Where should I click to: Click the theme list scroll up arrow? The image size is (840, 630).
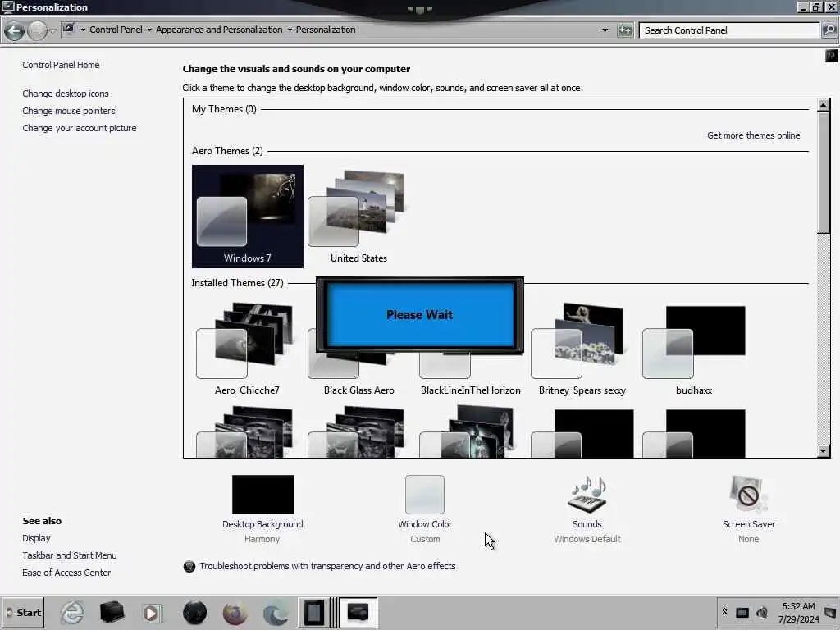pyautogui.click(x=824, y=105)
